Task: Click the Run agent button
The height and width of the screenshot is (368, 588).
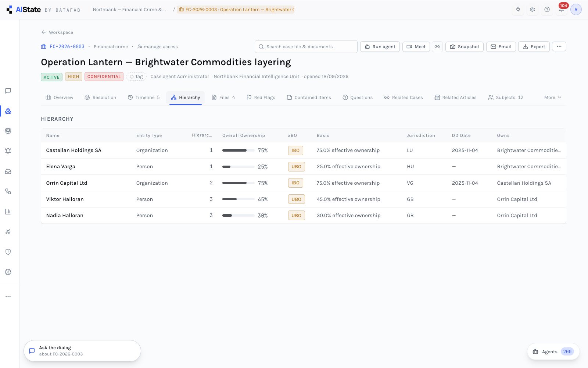Action: [380, 47]
